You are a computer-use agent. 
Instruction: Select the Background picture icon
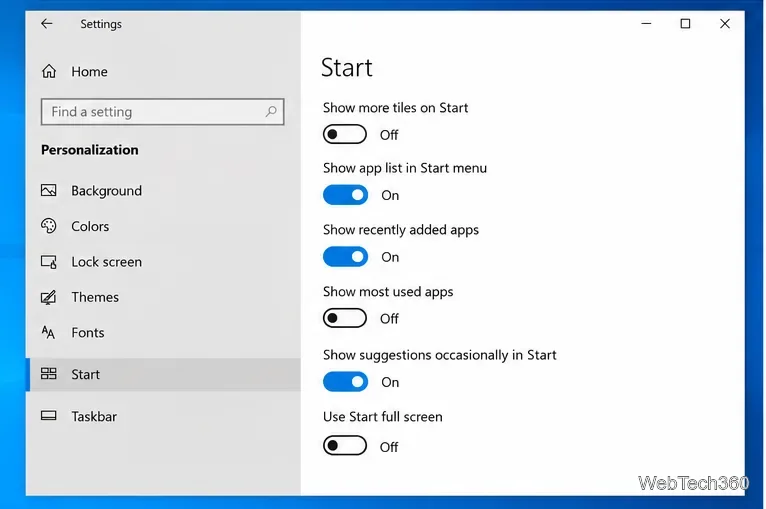click(x=49, y=190)
